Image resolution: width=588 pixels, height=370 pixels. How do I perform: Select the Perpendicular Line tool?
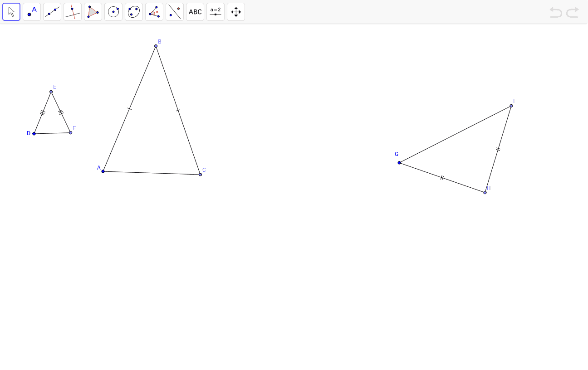(x=73, y=12)
